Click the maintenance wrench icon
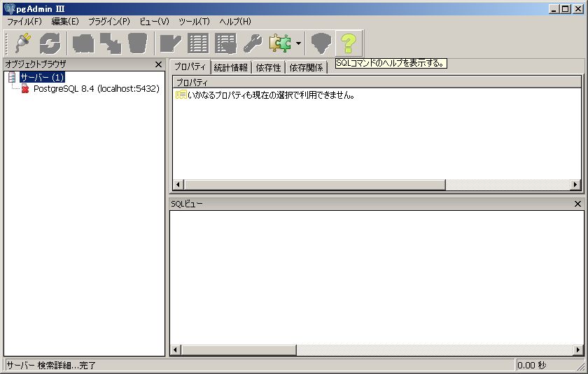Viewport: 588px width, 374px height. coord(253,43)
